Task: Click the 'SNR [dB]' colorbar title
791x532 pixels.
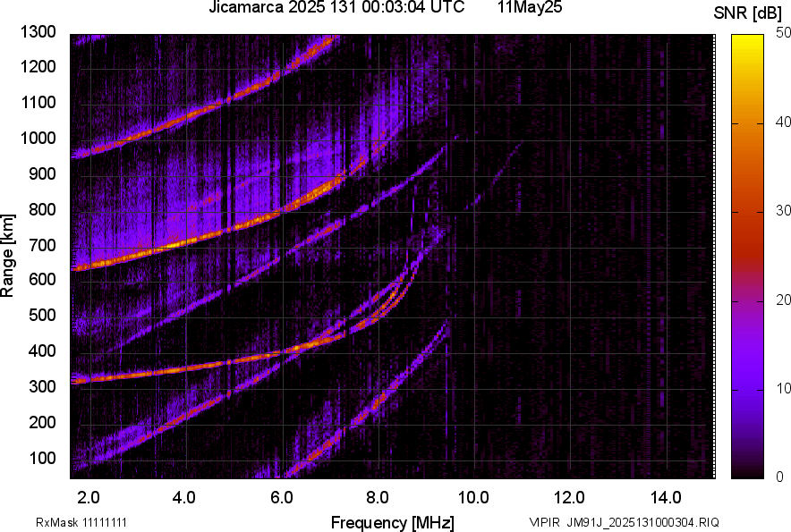Action: point(748,13)
